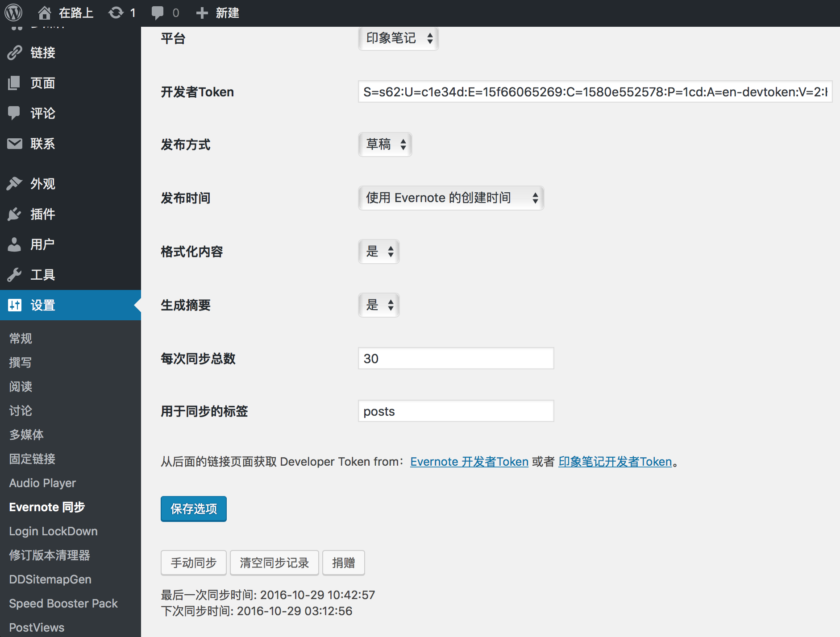Click the 每次同步总数 field containing 30

tap(456, 359)
